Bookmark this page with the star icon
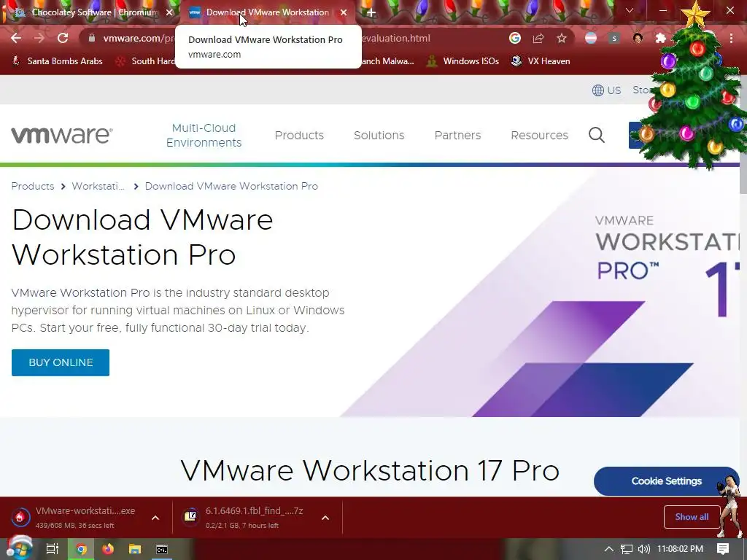Screen dimensions: 747x560 [x=562, y=38]
